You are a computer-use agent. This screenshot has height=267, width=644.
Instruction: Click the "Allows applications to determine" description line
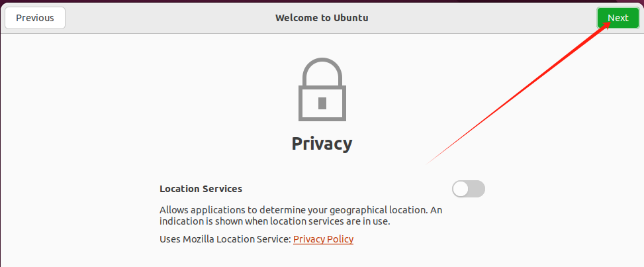[300, 210]
